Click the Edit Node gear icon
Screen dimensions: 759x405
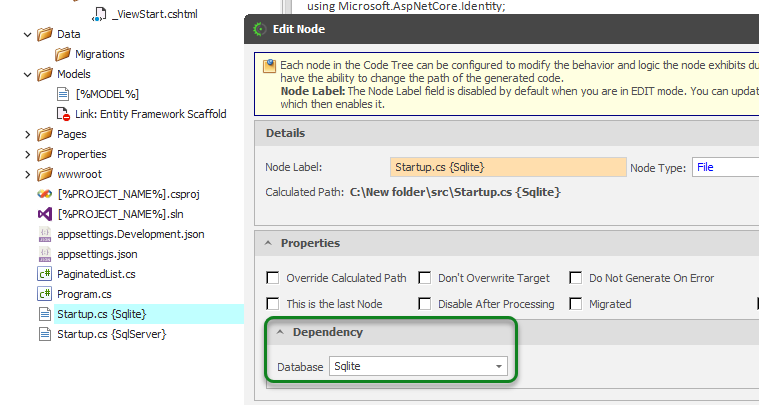pyautogui.click(x=260, y=29)
